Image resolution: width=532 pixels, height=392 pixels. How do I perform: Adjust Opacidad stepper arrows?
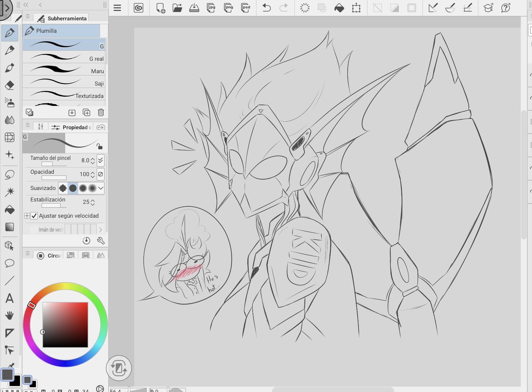point(93,174)
